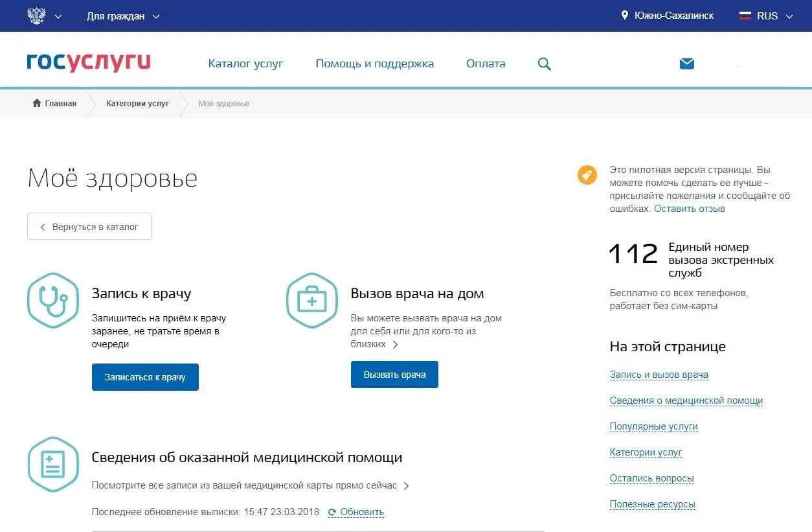Viewport: 812px width, 532px height.
Task: Click the Russian coat of arms emblem icon
Action: click(x=36, y=16)
